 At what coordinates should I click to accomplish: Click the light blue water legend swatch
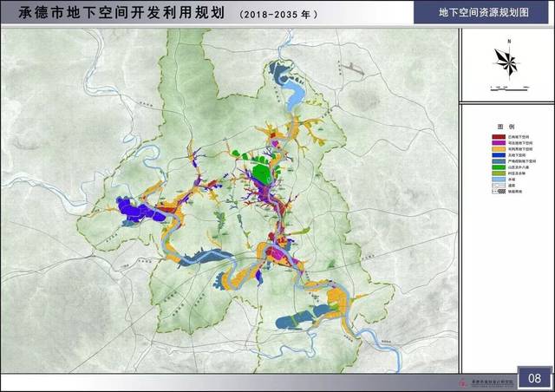(x=499, y=180)
